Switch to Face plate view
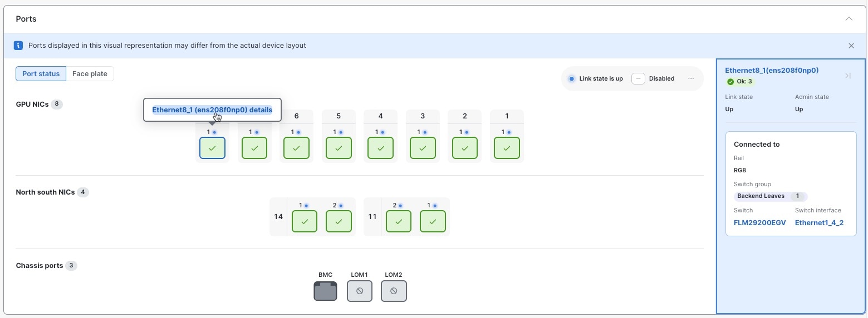 click(90, 74)
